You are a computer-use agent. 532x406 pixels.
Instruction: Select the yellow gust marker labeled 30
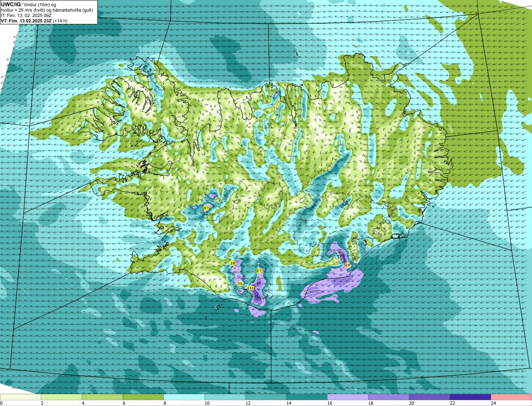(240, 284)
